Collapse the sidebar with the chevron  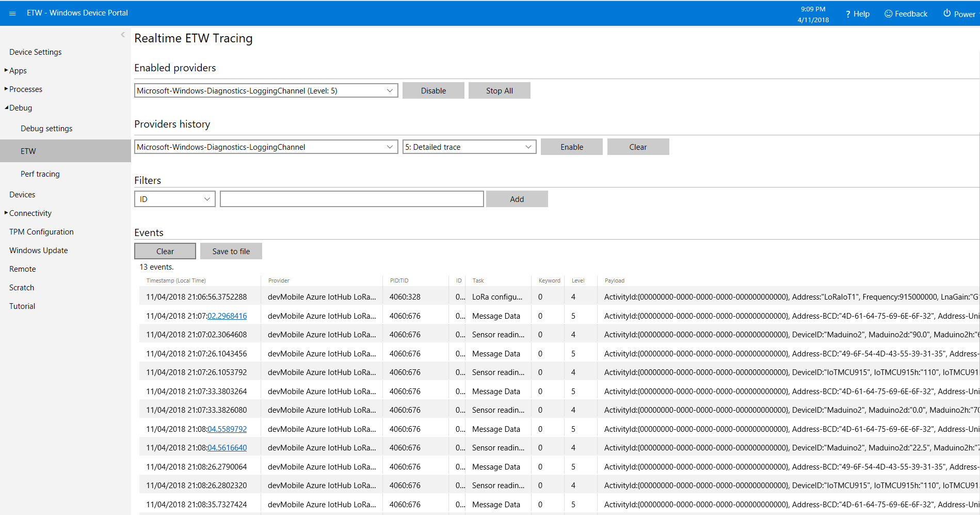[x=123, y=35]
